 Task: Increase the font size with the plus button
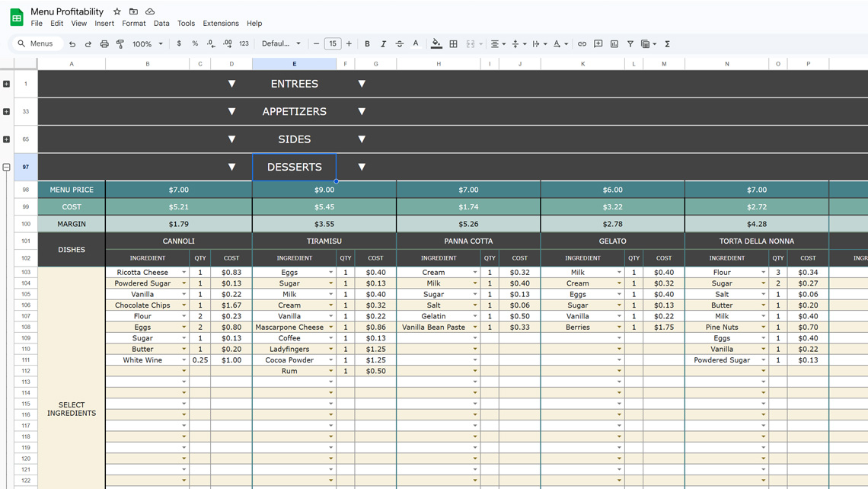pos(349,43)
